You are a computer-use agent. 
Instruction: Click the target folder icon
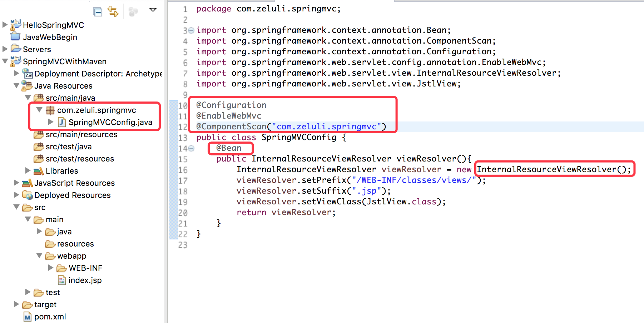coord(27,304)
